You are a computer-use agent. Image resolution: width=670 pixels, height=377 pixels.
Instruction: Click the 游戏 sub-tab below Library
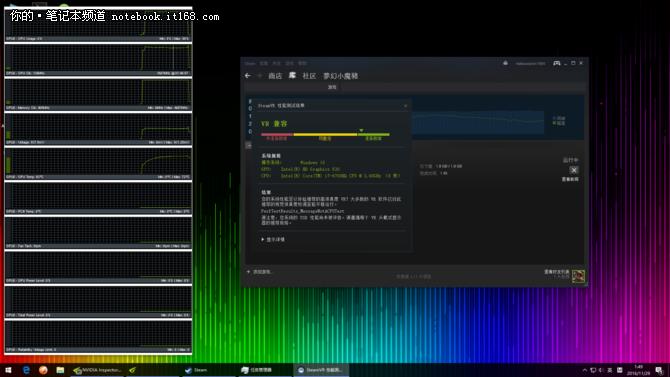pos(332,87)
